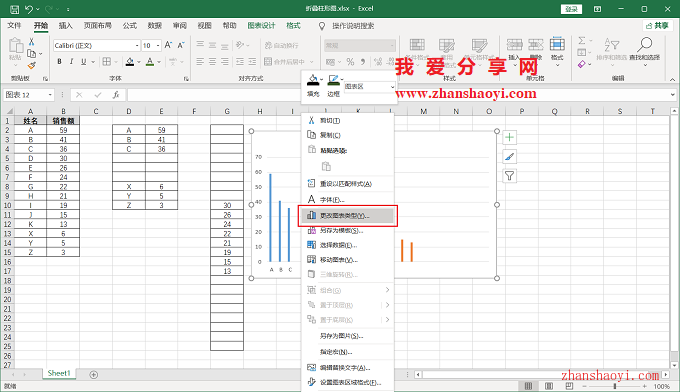Click the Decrease Font Size icon
The image size is (680, 392).
tap(181, 45)
